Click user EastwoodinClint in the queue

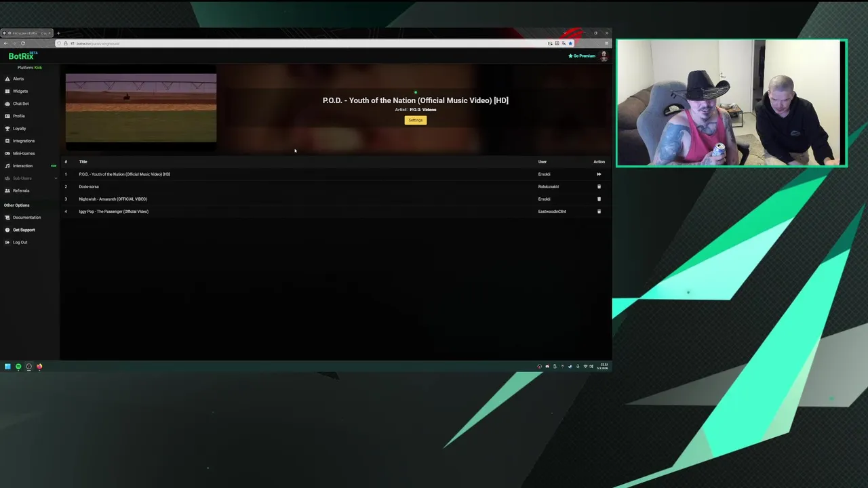click(x=552, y=211)
